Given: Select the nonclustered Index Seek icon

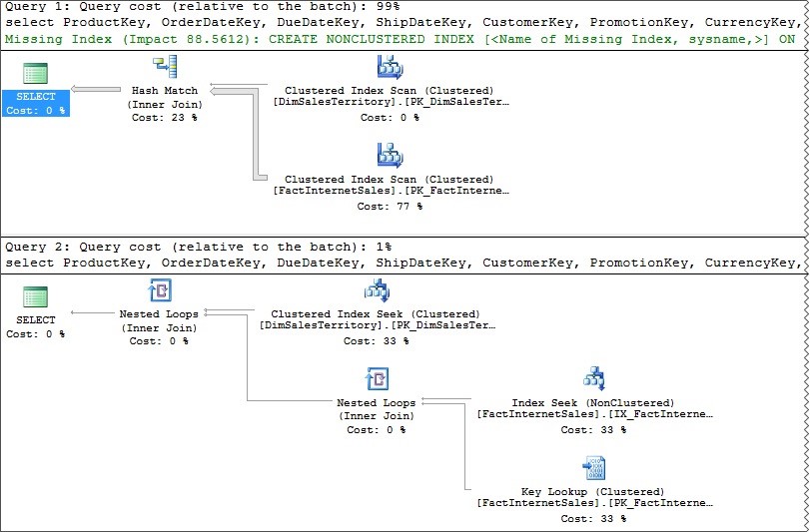Looking at the screenshot, I should (x=593, y=379).
